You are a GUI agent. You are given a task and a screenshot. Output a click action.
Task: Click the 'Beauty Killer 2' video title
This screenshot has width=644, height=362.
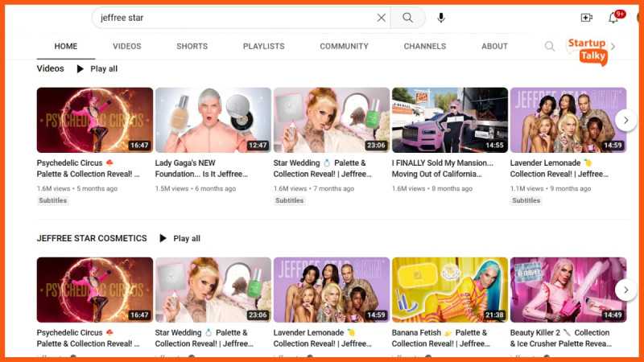click(560, 338)
